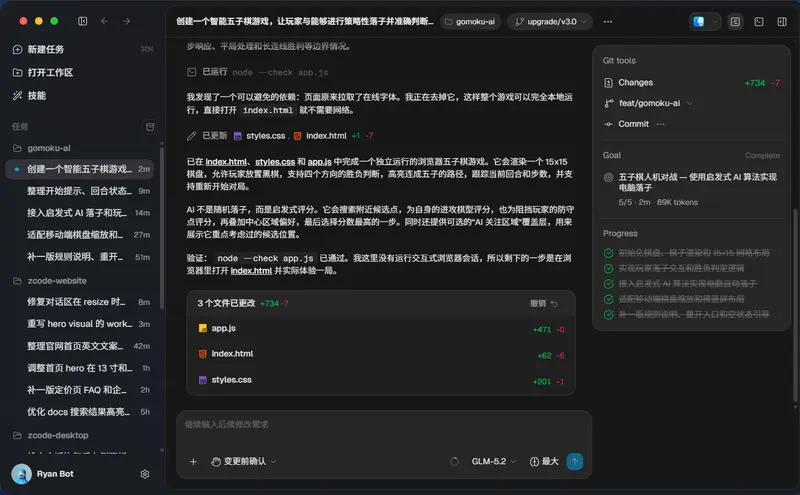The image size is (800, 495).
Task: Toggle the left sidebar panel icon
Action: [83, 21]
